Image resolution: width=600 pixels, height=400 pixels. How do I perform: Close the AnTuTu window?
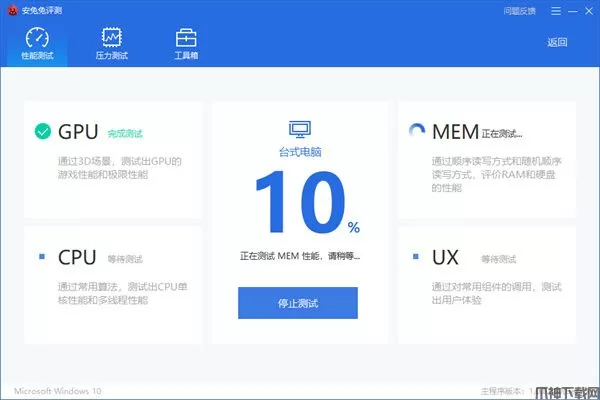(589, 11)
